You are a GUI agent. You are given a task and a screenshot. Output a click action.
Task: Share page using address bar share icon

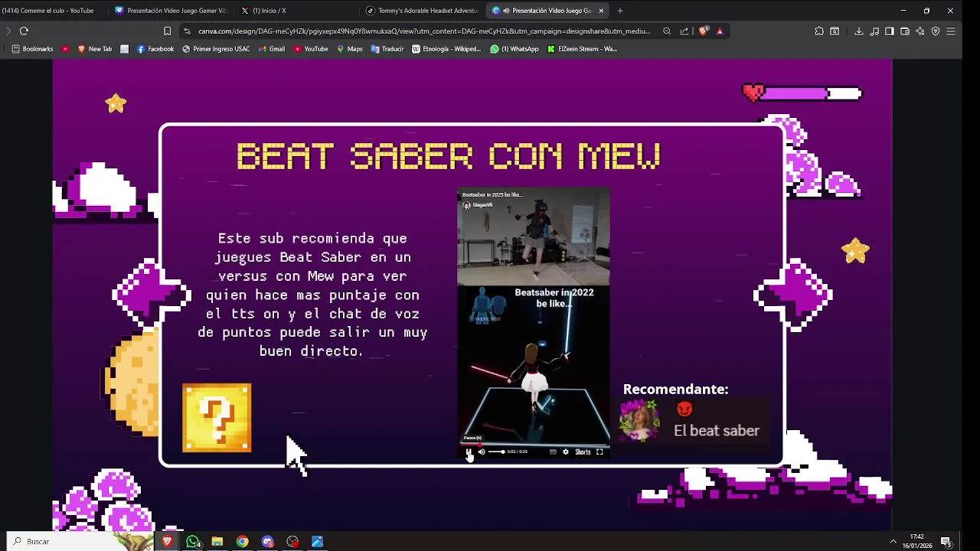click(x=684, y=31)
